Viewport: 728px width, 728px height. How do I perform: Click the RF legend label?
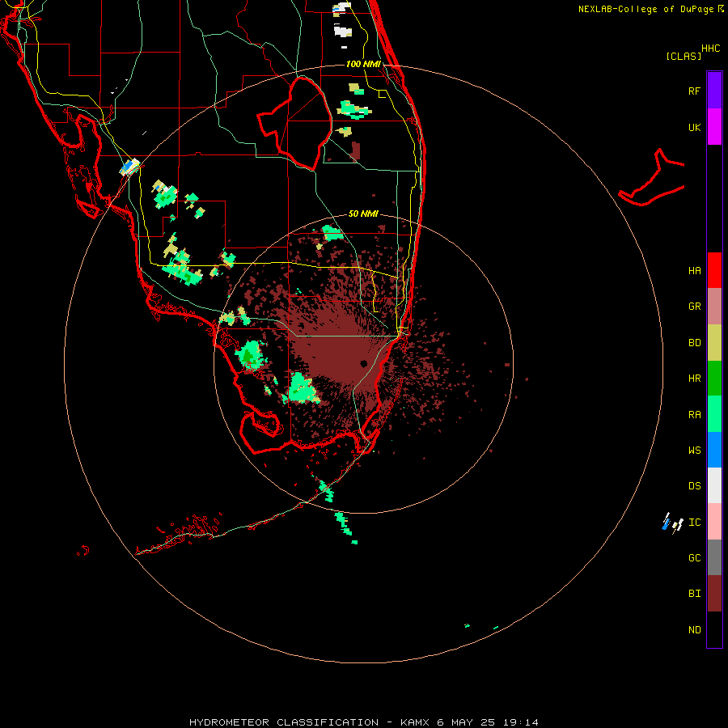click(x=694, y=91)
